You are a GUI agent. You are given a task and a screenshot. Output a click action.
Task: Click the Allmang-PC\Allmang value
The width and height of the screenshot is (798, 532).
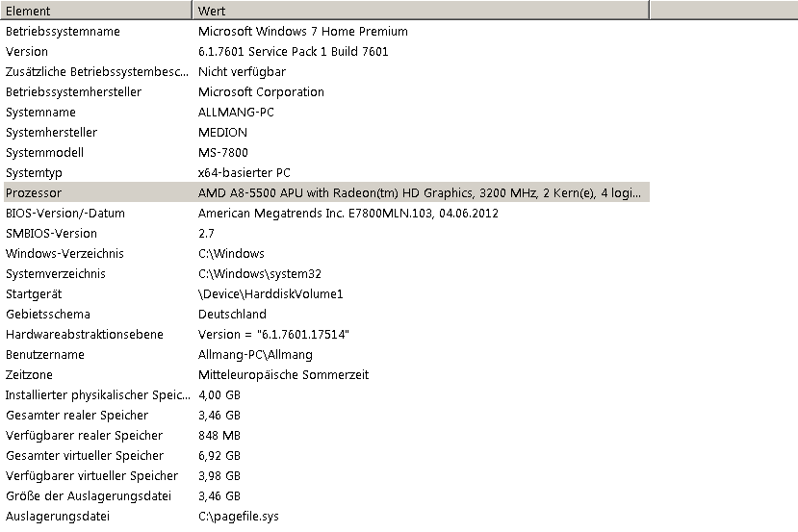(255, 355)
